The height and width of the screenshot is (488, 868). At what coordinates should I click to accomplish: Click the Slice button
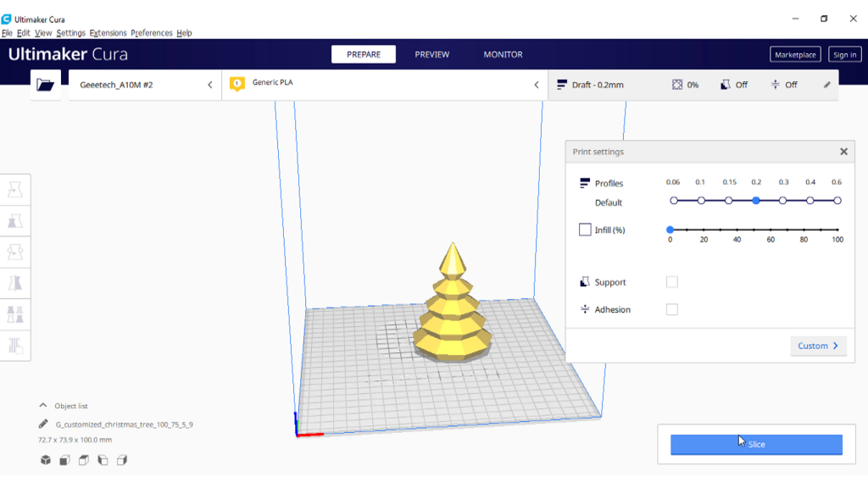tap(756, 444)
